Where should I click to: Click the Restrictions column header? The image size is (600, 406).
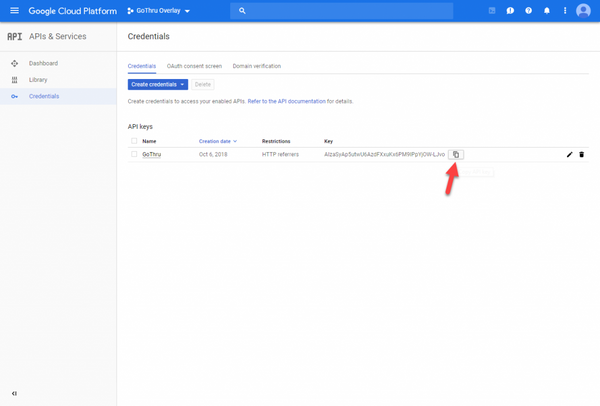click(x=276, y=141)
